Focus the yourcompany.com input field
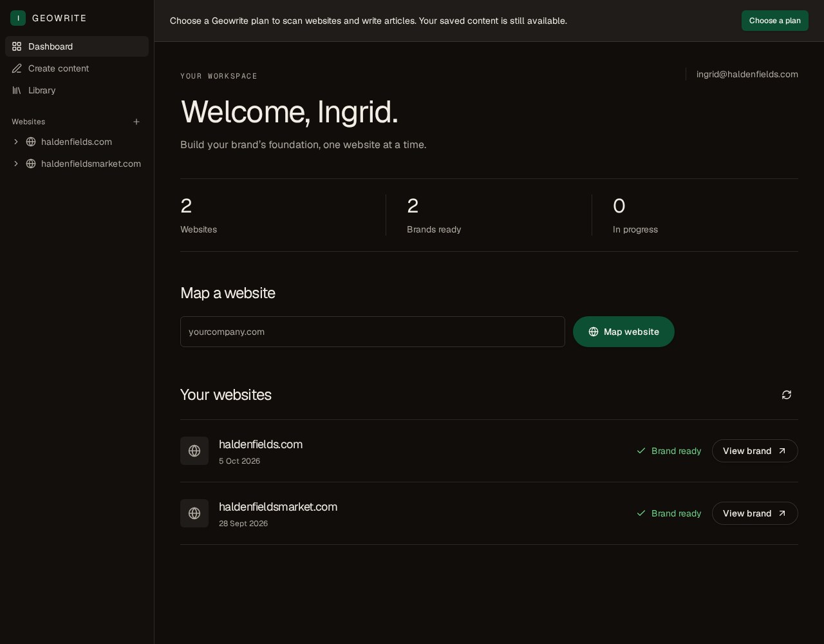 373,332
